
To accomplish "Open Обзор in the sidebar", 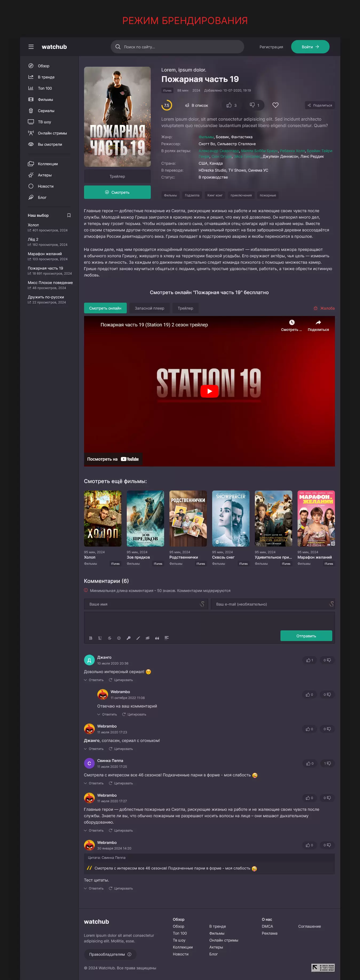I will tap(43, 66).
